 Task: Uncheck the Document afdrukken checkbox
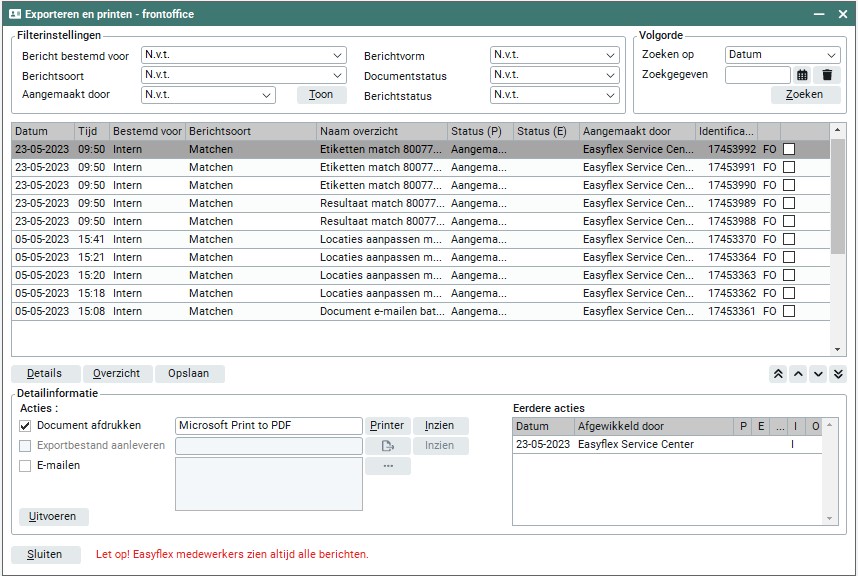tap(25, 426)
